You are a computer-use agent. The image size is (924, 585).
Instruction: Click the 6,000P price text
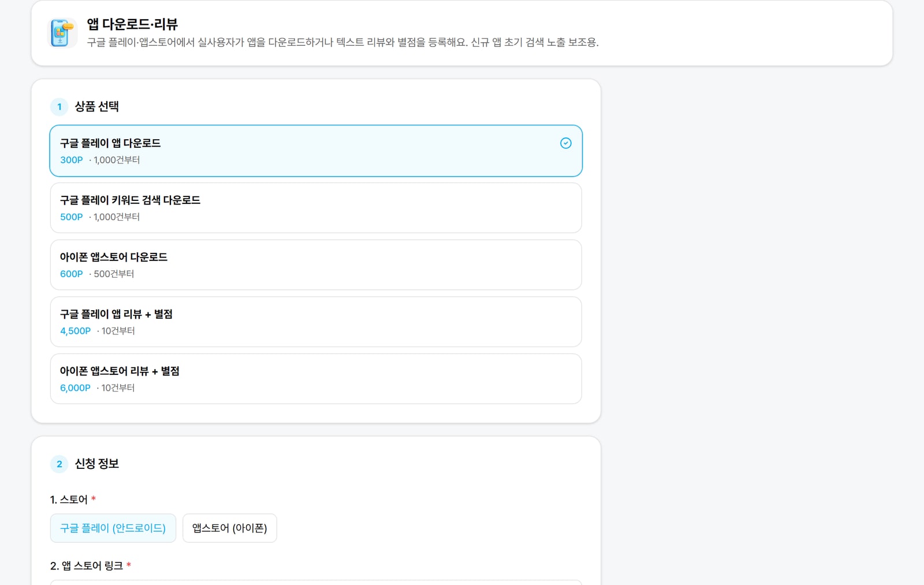point(76,388)
